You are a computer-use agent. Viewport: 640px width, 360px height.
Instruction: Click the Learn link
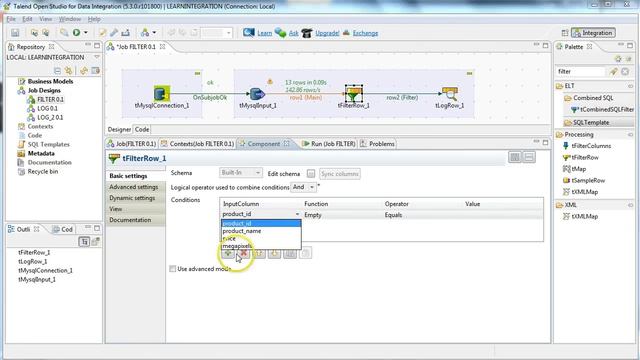click(264, 33)
